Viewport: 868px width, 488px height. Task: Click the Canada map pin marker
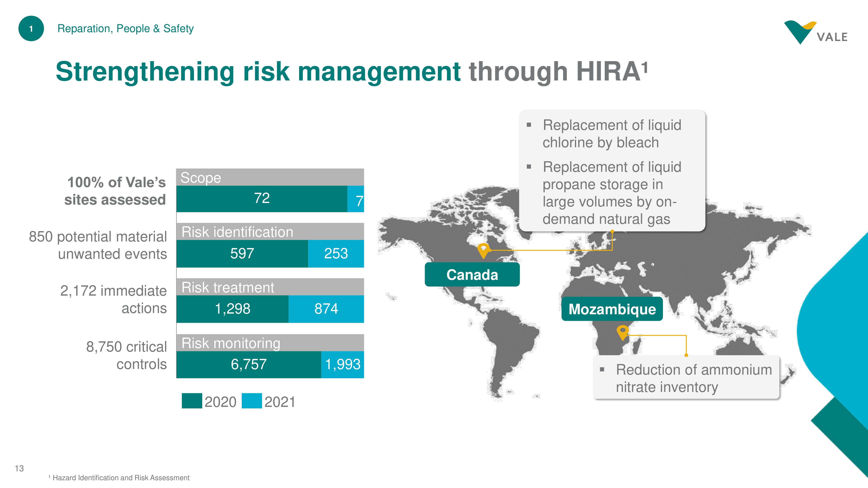point(483,251)
